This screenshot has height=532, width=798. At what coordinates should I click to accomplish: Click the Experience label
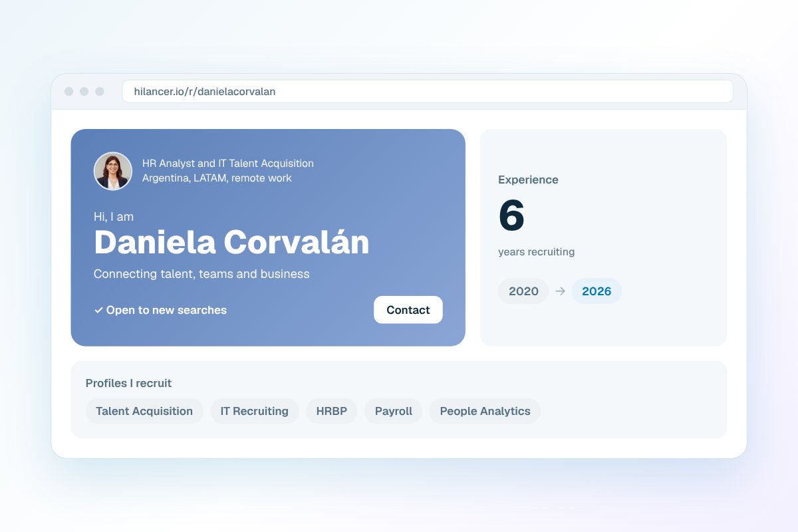pos(528,180)
